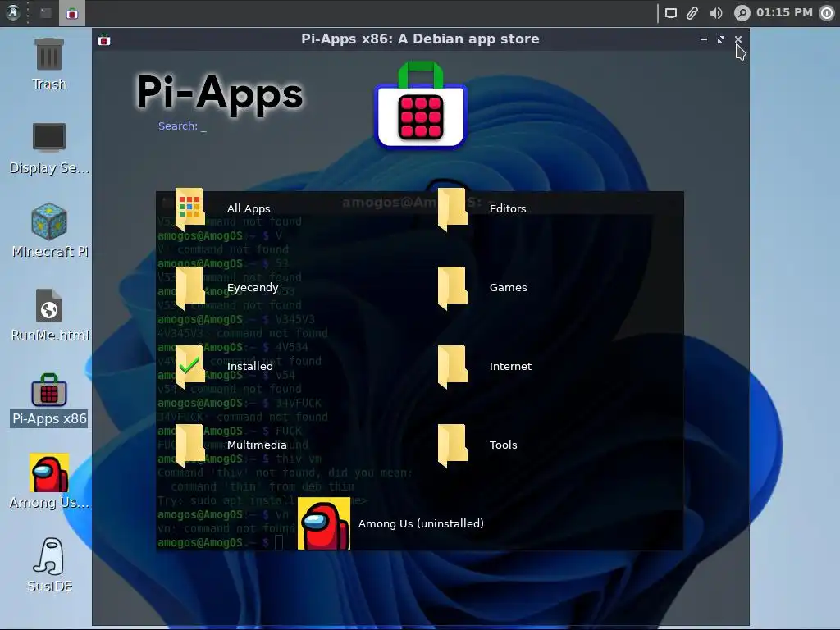840x630 pixels.
Task: Open the Multimedia folder icon
Action: pyautogui.click(x=189, y=445)
